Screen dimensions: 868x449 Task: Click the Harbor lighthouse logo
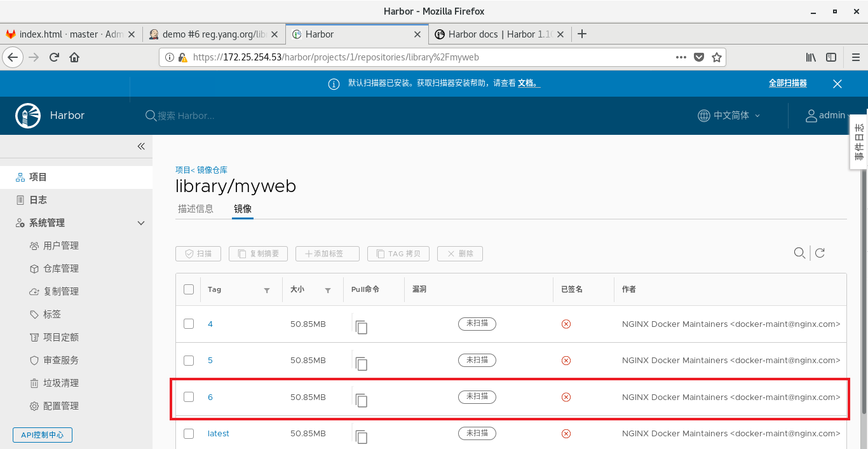[27, 115]
